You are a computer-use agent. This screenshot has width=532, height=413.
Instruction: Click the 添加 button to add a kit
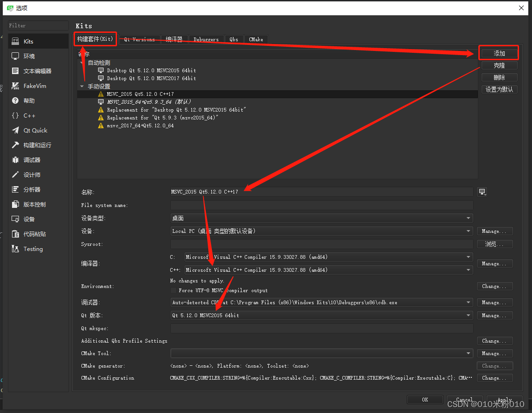[x=499, y=53]
